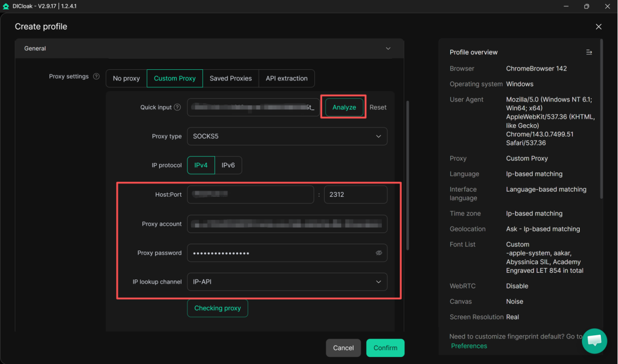Click the Language-based matching value
The width and height of the screenshot is (618, 364).
(x=546, y=189)
